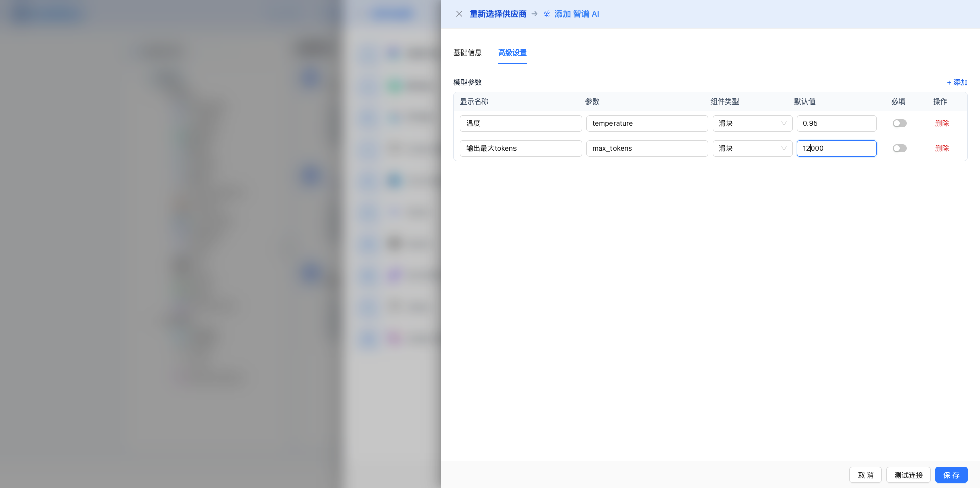The image size is (980, 488).
Task: Click the 温度 display name field
Action: pos(521,123)
